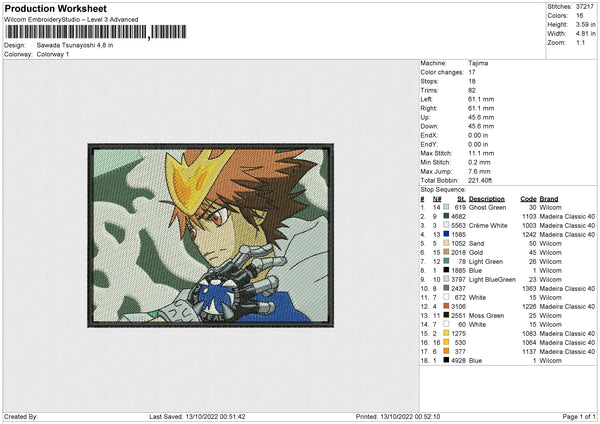Click the Machine value Tajima
The height and width of the screenshot is (424, 600).
pos(478,63)
